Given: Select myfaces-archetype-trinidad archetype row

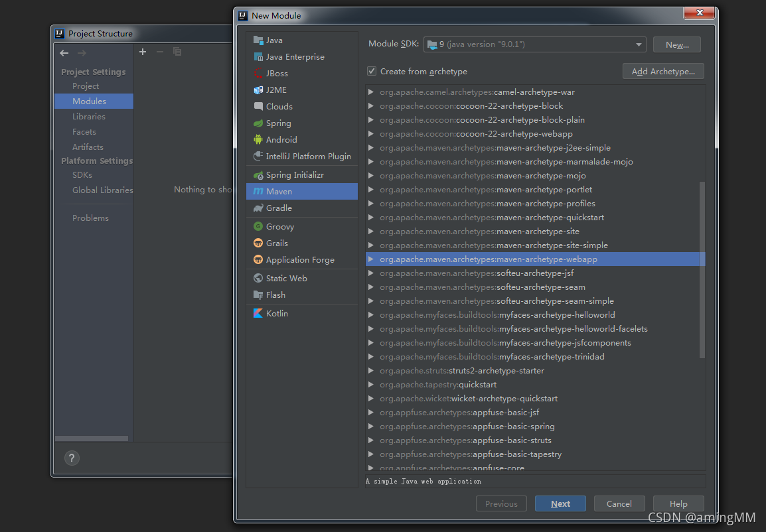Looking at the screenshot, I should tap(536, 356).
